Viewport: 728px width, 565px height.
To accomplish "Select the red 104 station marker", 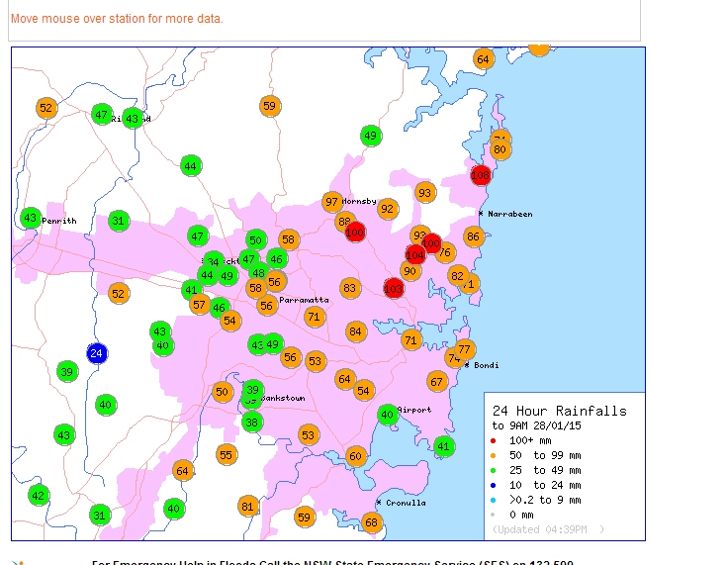I will pyautogui.click(x=415, y=254).
